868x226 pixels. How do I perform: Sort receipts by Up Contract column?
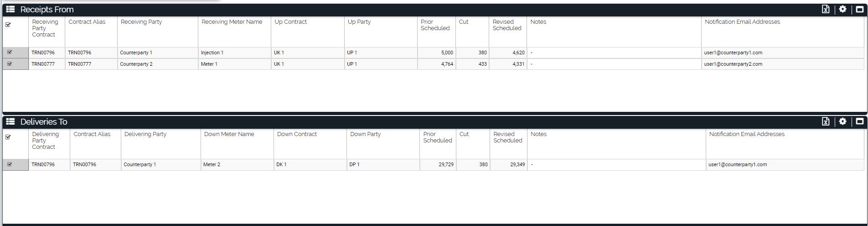(290, 22)
